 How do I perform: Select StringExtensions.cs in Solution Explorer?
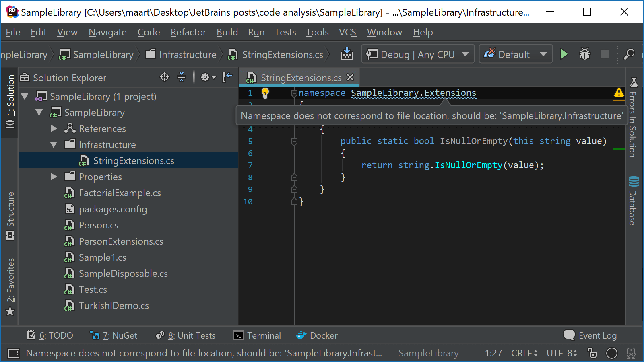(128, 161)
